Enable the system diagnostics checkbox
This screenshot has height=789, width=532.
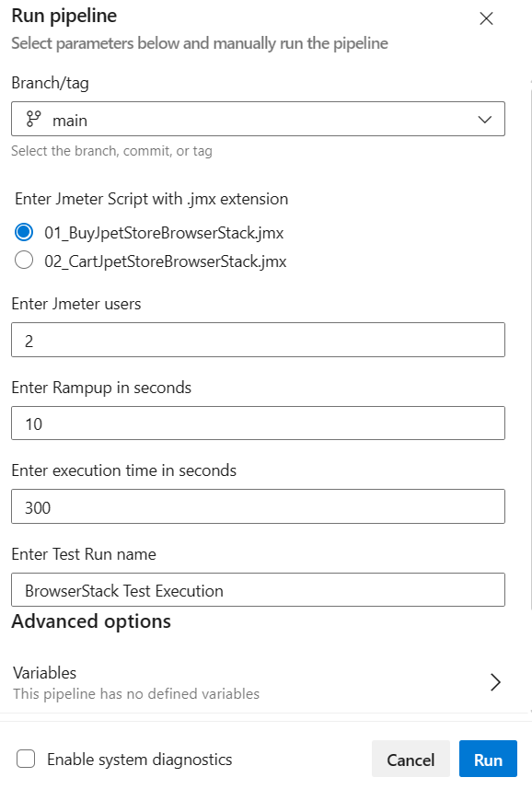[26, 759]
